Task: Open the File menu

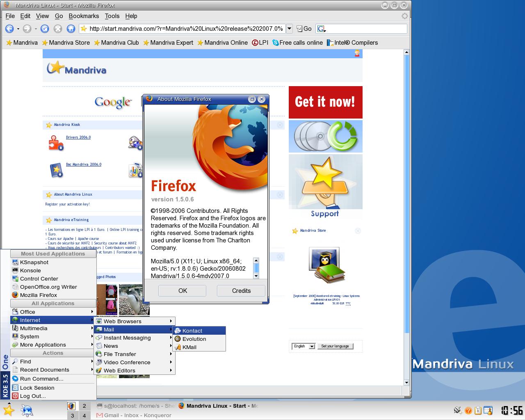Action: click(x=10, y=16)
